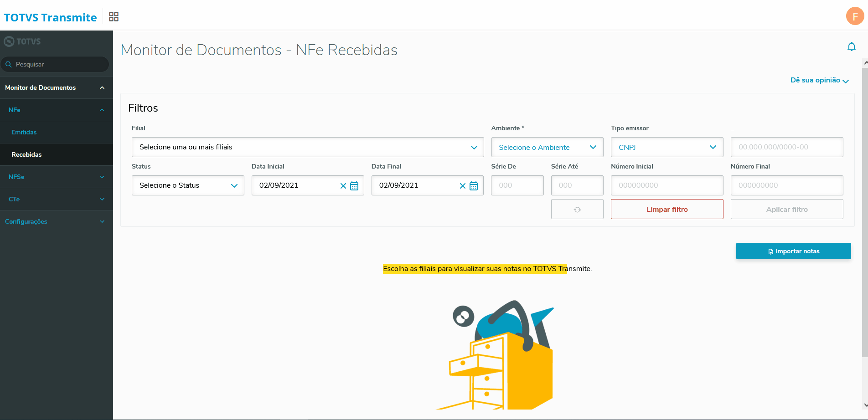Click the TOTVS Transmite title link

click(x=50, y=17)
